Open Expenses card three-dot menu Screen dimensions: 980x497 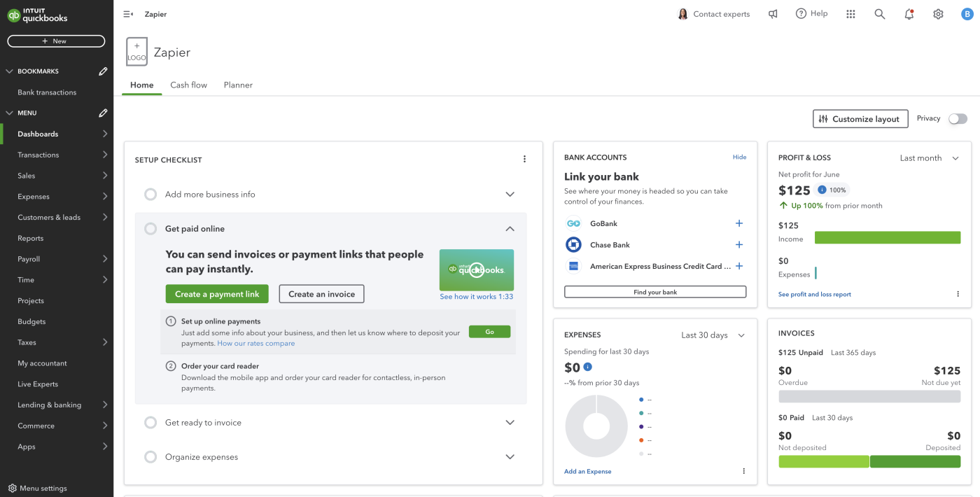pyautogui.click(x=743, y=471)
